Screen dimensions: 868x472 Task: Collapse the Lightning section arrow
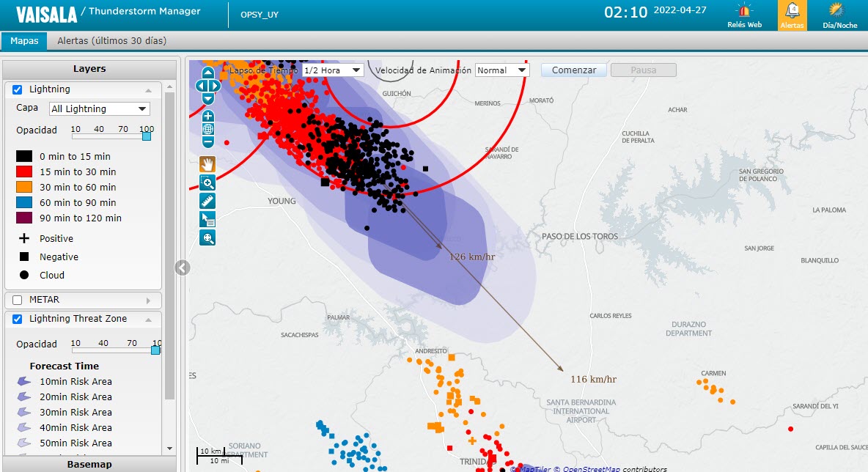[x=148, y=89]
